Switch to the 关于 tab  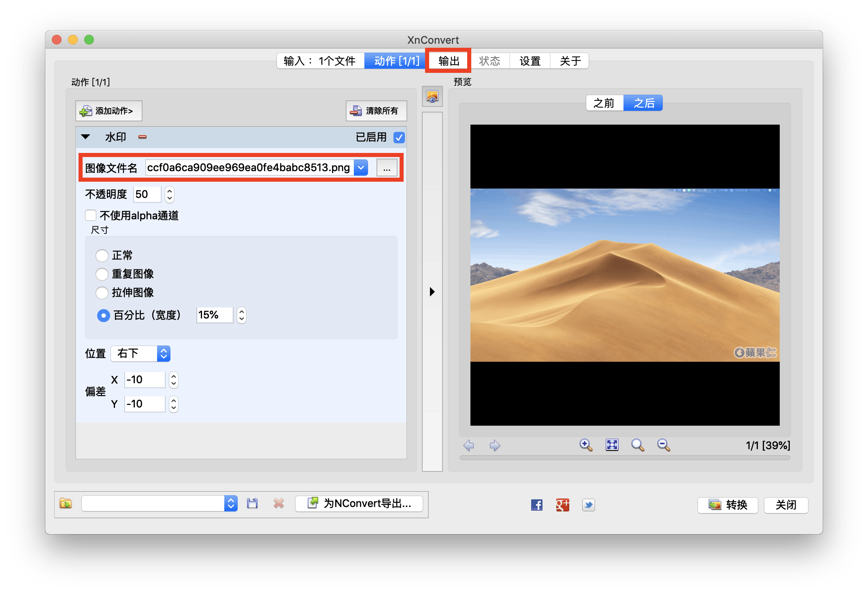coord(570,61)
